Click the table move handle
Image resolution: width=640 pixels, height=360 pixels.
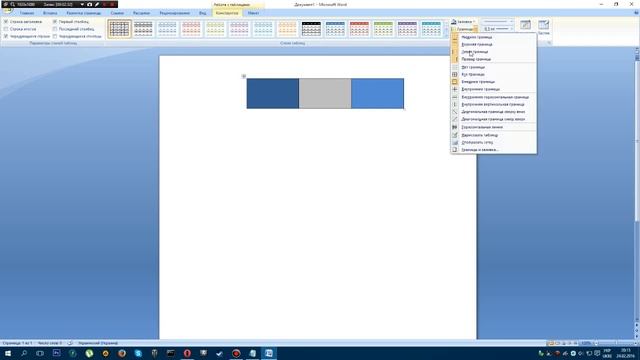[x=244, y=76]
